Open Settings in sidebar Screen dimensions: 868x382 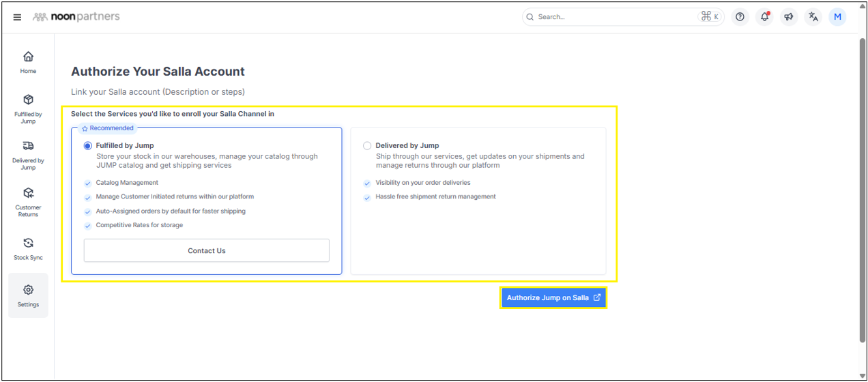click(28, 295)
